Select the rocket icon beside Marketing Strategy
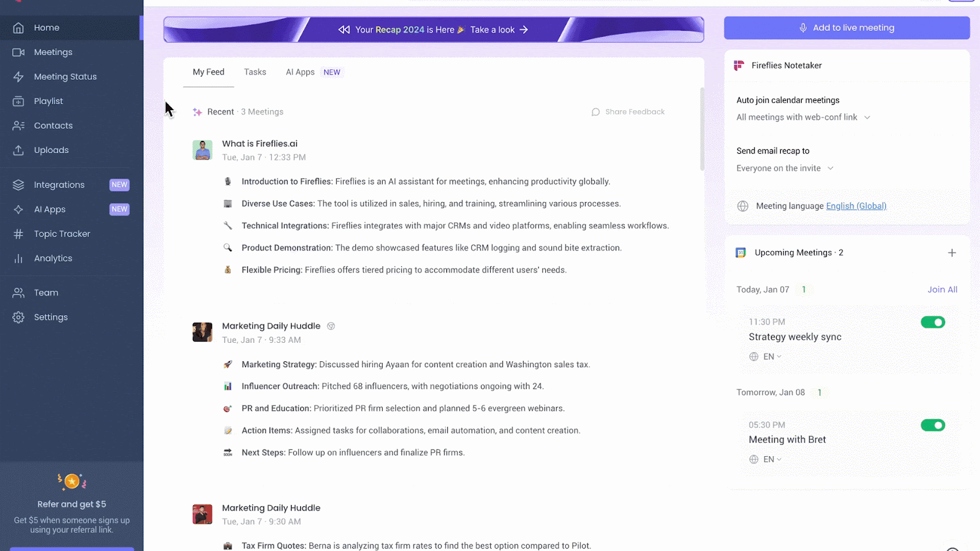Viewport: 980px width, 551px height. coord(228,364)
